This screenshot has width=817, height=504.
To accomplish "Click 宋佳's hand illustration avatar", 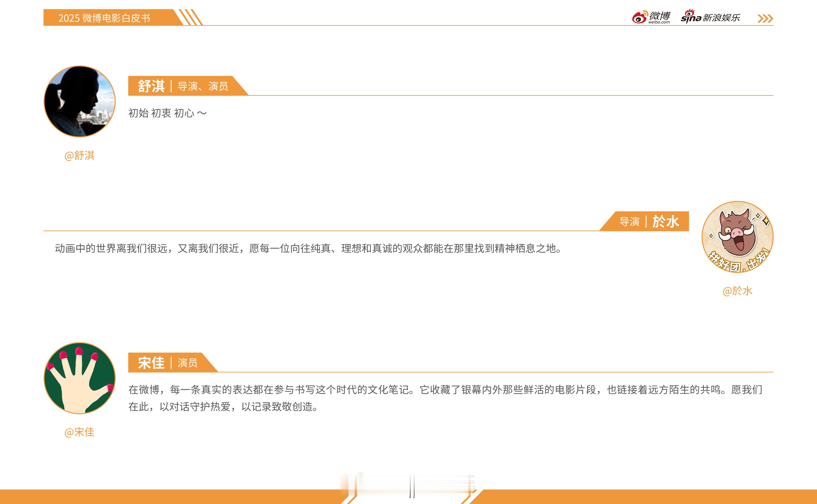I will [79, 378].
